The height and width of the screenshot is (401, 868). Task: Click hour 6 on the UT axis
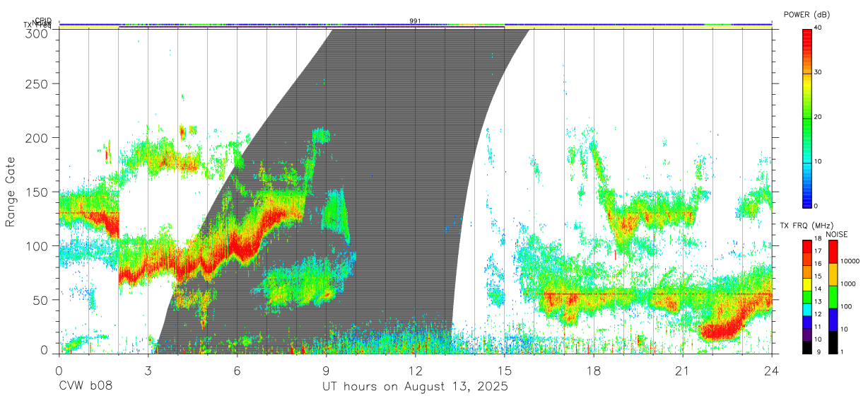pyautogui.click(x=237, y=371)
